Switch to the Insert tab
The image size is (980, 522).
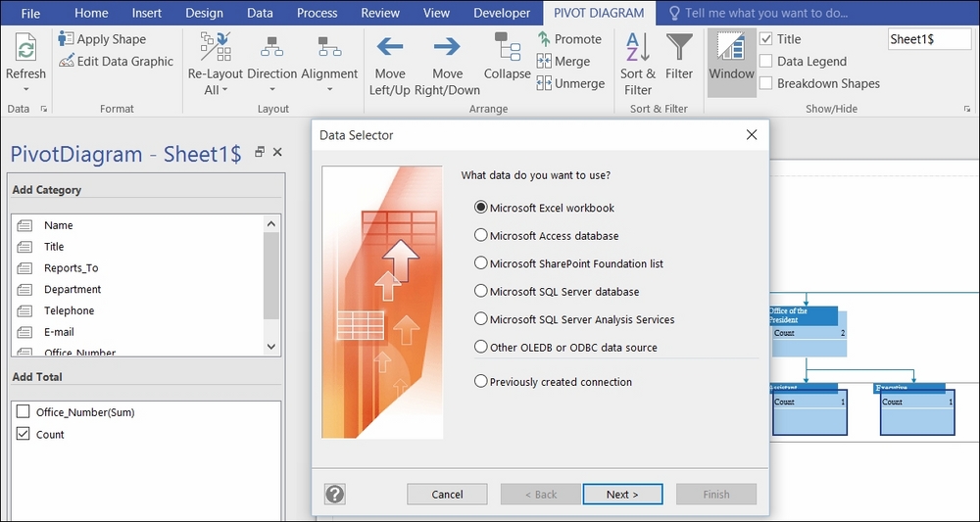point(147,13)
